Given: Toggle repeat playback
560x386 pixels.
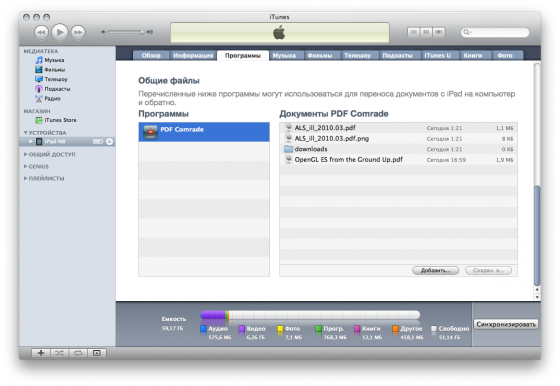Looking at the screenshot, I should pos(78,353).
